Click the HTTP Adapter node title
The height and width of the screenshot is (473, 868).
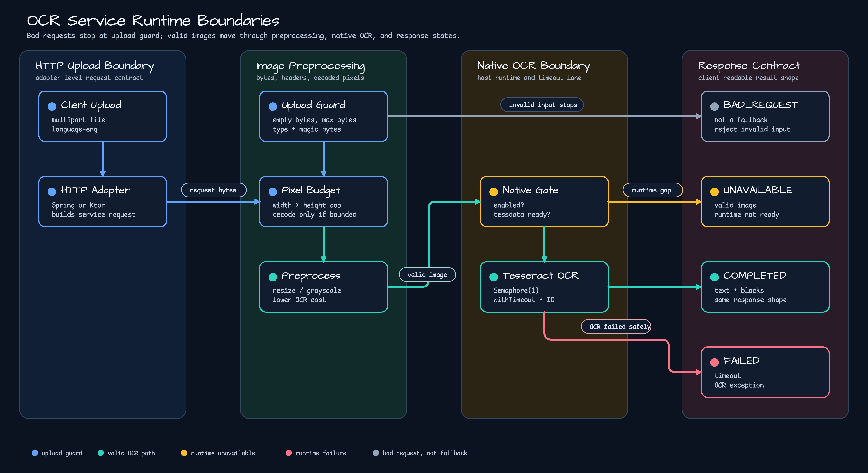(95, 191)
